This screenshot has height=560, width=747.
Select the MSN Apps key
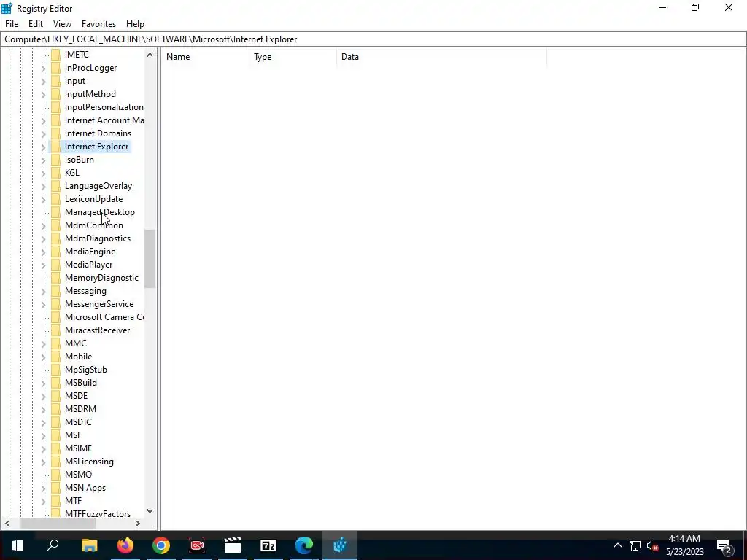point(85,488)
